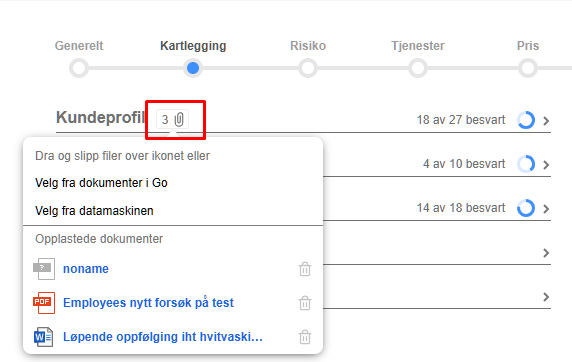572x362 pixels.
Task: Delete the Løpende oppfølging document
Action: point(305,337)
